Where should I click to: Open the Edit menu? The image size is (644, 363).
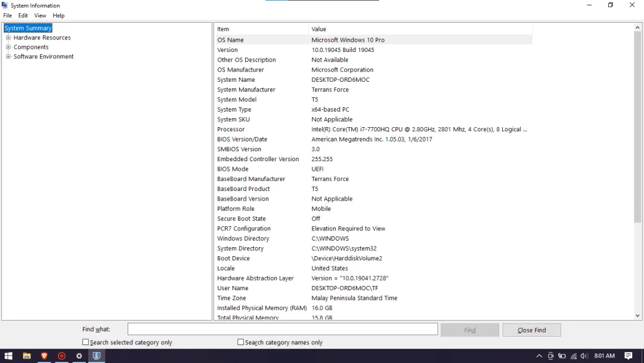tap(23, 16)
